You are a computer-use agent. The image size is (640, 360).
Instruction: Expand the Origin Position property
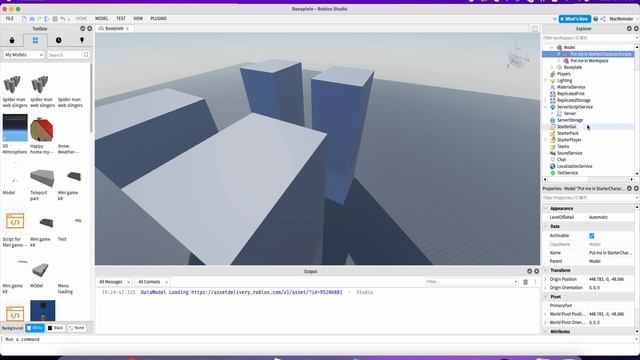[x=546, y=279]
